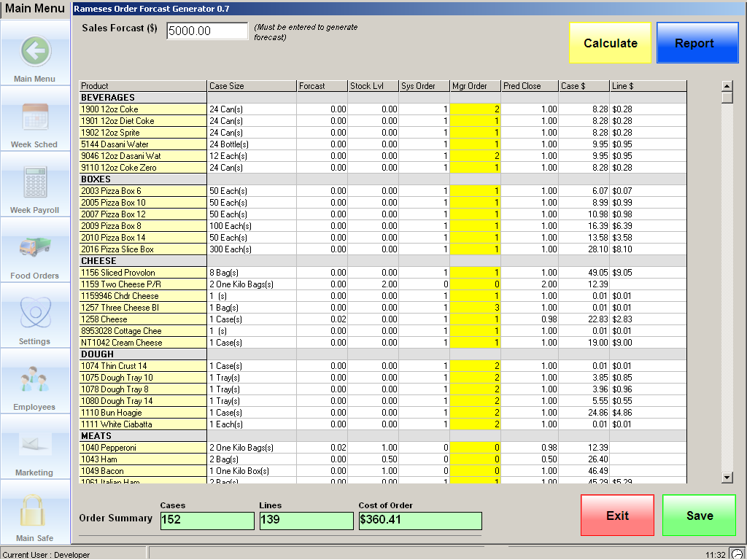Open Main Safe padlock icon
The width and height of the screenshot is (747, 560).
34,510
